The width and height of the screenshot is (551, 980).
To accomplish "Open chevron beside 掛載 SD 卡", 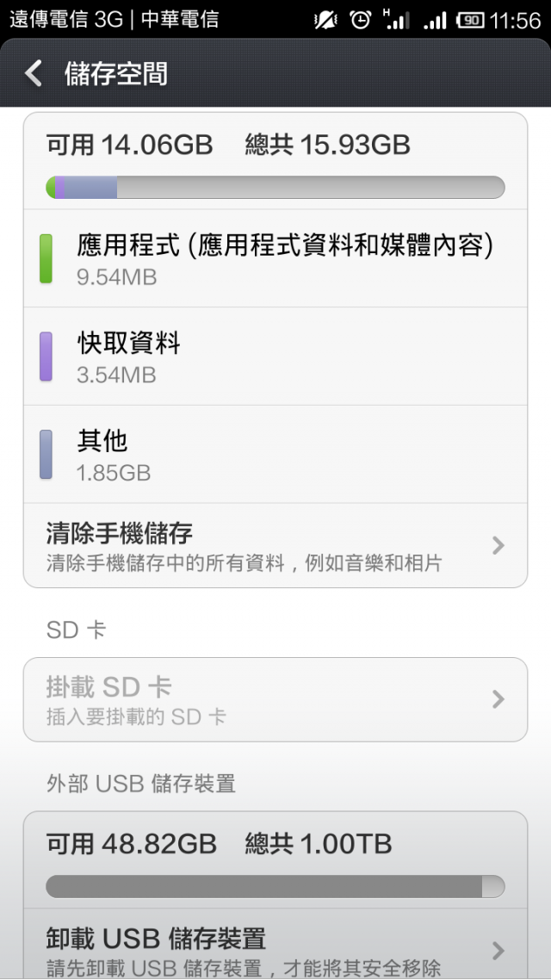I will point(498,698).
